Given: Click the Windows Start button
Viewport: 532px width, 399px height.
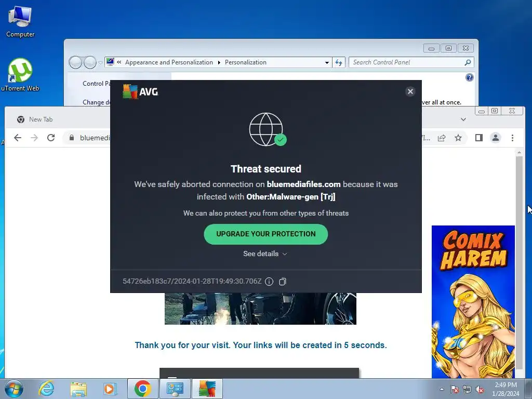Looking at the screenshot, I should point(14,389).
